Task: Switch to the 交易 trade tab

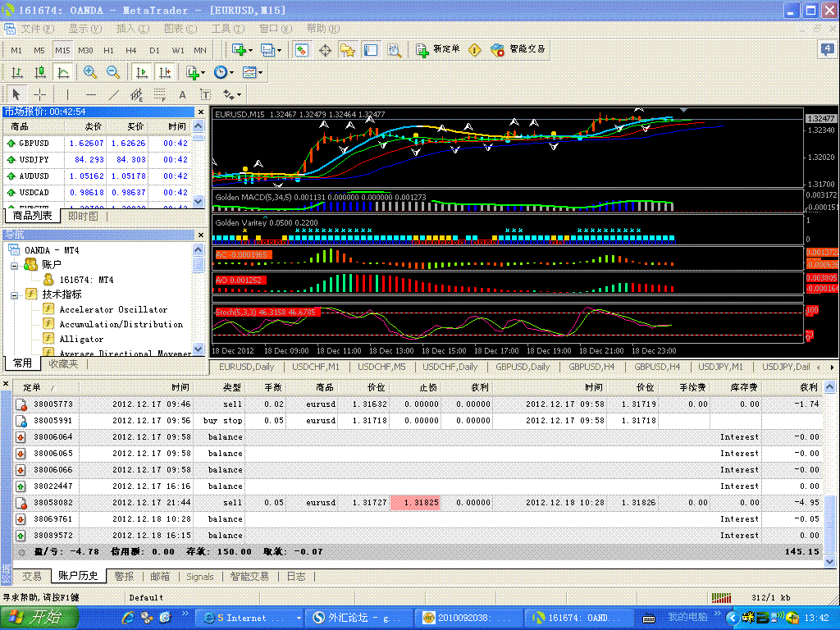Action: pos(33,576)
